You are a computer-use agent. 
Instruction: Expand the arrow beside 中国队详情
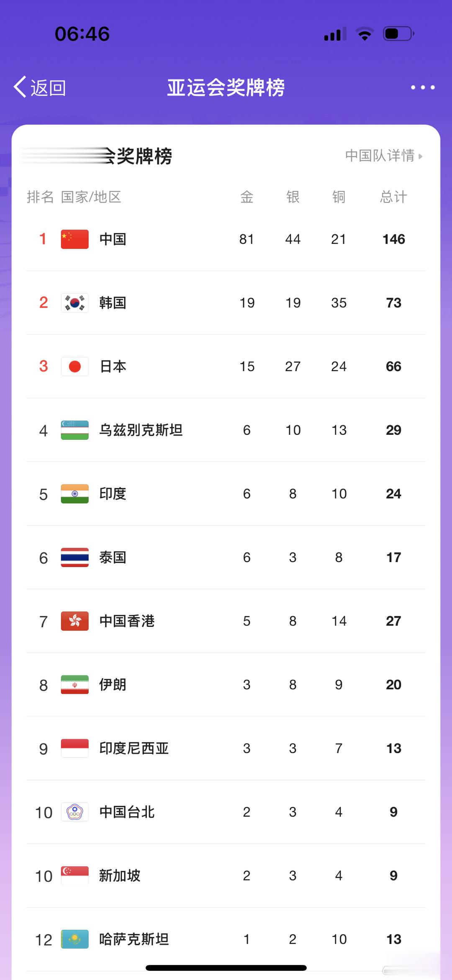pos(420,156)
